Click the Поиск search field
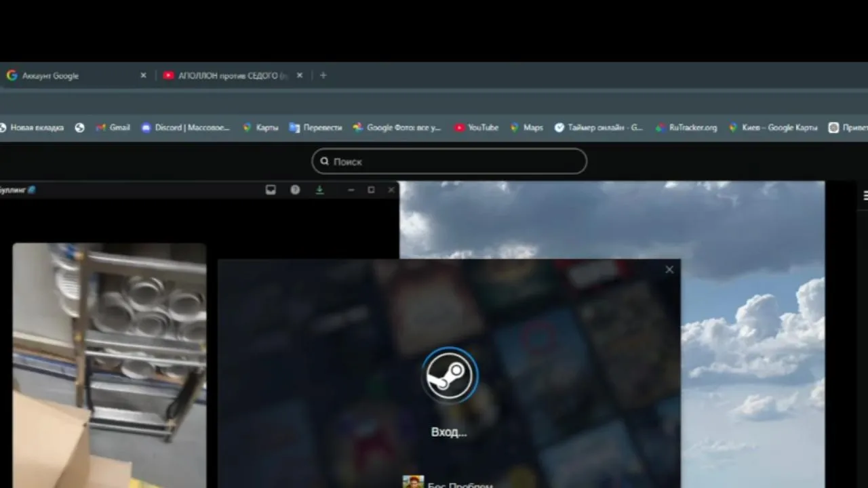The width and height of the screenshot is (868, 488). pos(449,161)
